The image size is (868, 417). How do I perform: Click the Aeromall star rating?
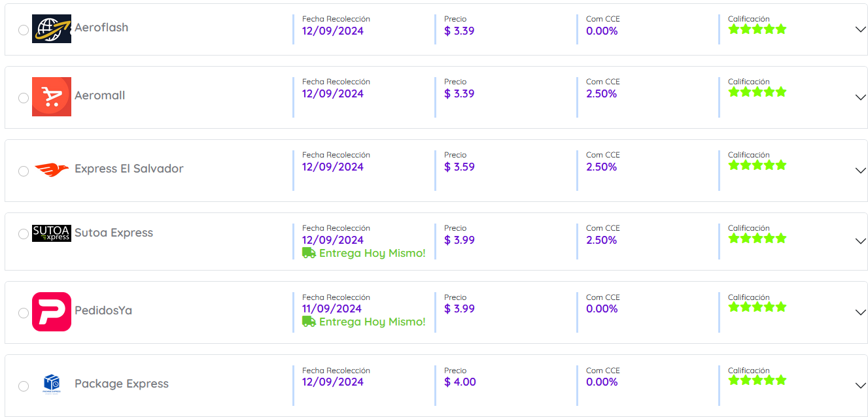coord(757,92)
